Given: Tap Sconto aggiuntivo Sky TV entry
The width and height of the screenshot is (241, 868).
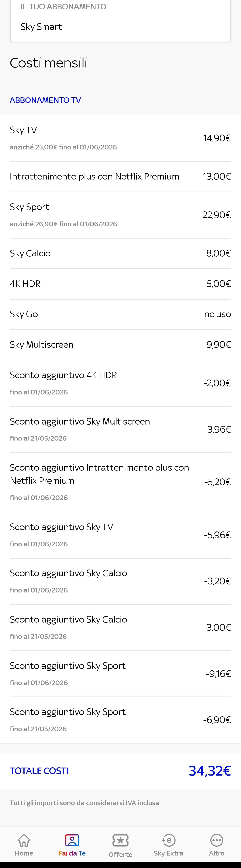Looking at the screenshot, I should (120, 535).
